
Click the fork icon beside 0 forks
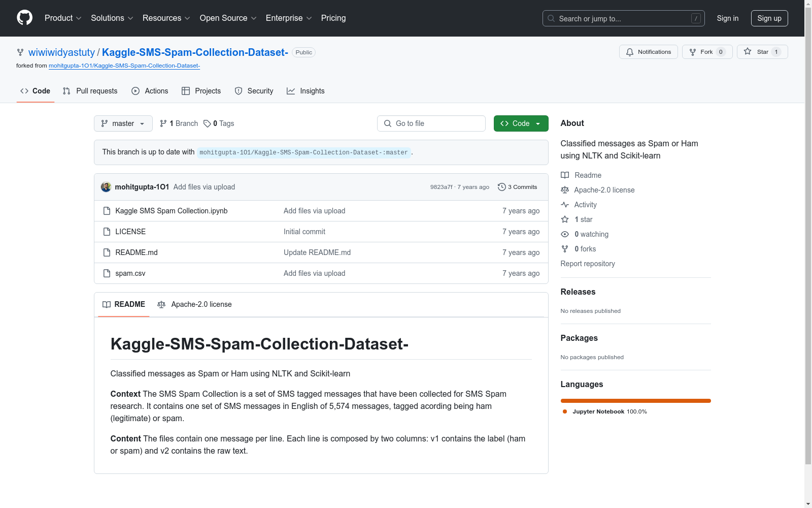[x=565, y=249]
